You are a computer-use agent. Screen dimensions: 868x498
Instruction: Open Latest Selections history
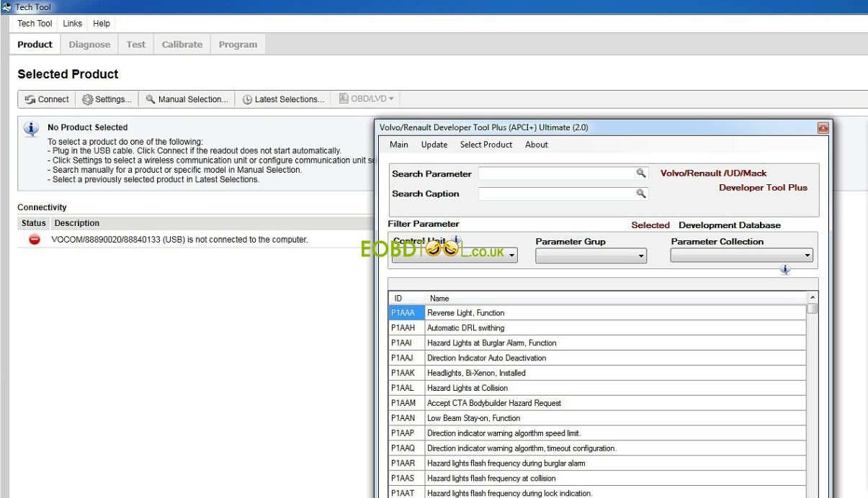pos(283,99)
